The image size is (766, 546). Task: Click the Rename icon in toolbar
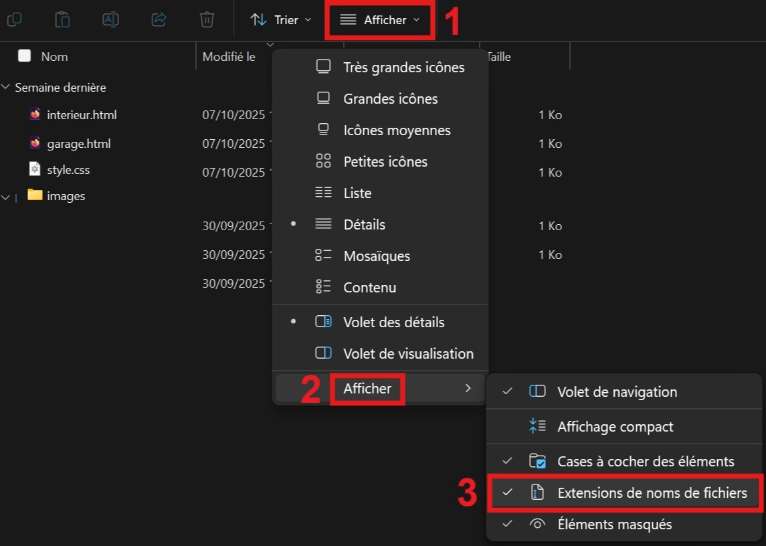111,19
